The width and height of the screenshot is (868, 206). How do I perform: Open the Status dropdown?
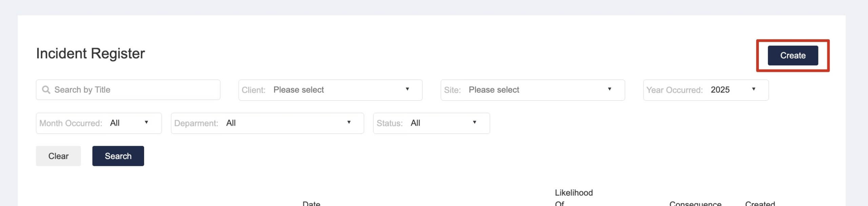pos(431,123)
